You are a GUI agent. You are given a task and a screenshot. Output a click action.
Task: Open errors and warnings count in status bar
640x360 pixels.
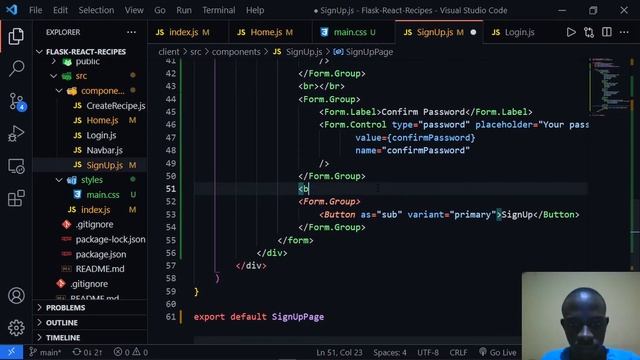tap(131, 352)
